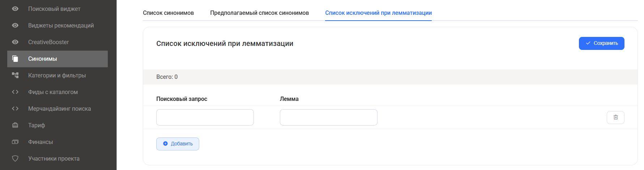The height and width of the screenshot is (170, 644).
Task: Click the code icon next to Мерчандайзинг поиска
Action: (x=15, y=109)
